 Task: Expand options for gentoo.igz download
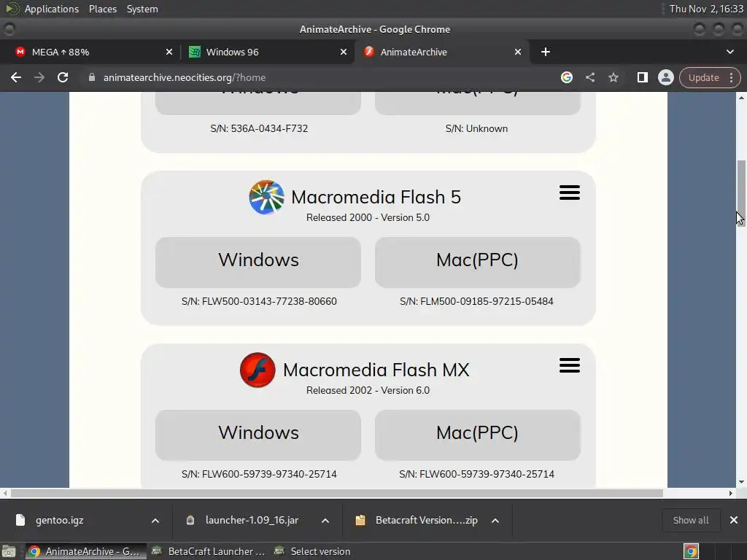(155, 521)
